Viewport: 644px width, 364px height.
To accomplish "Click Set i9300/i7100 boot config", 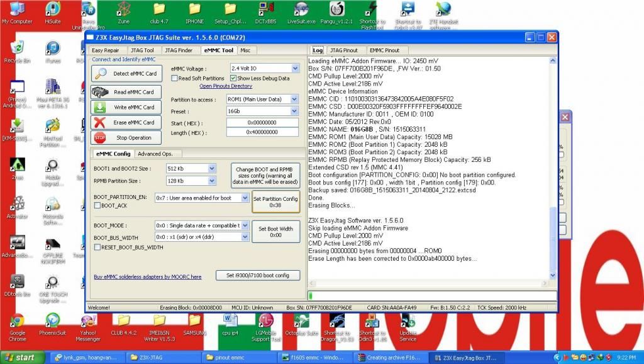I will pyautogui.click(x=258, y=275).
